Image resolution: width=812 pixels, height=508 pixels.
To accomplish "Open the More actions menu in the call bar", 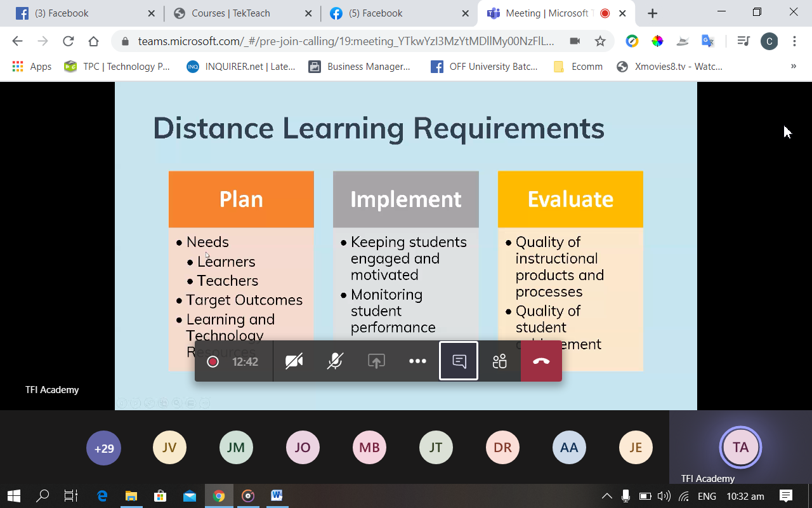I will pyautogui.click(x=417, y=361).
